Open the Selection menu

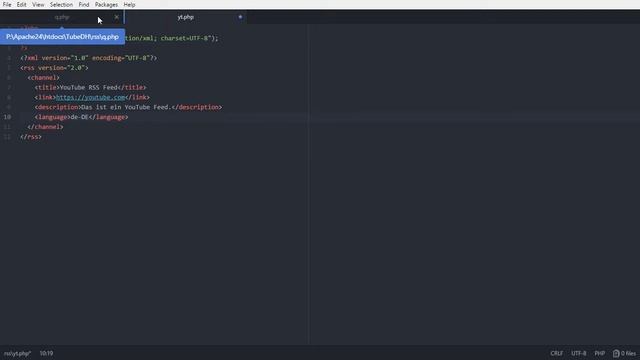[61, 4]
